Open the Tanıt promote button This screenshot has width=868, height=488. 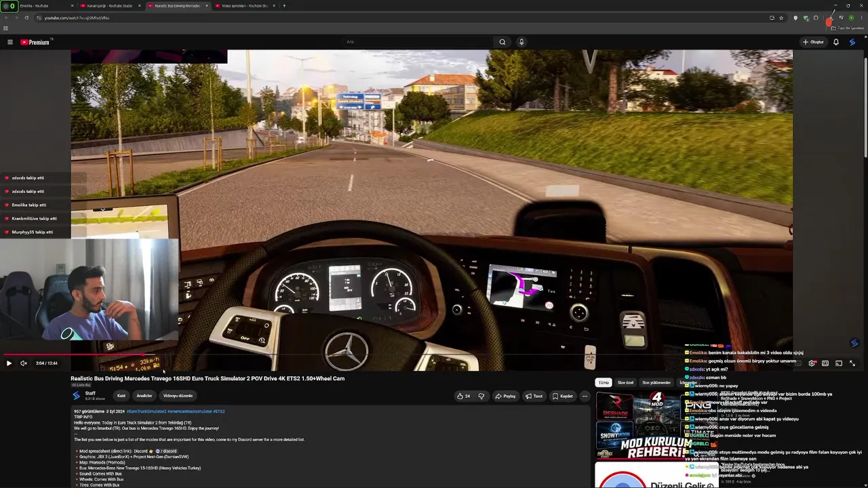pos(534,396)
